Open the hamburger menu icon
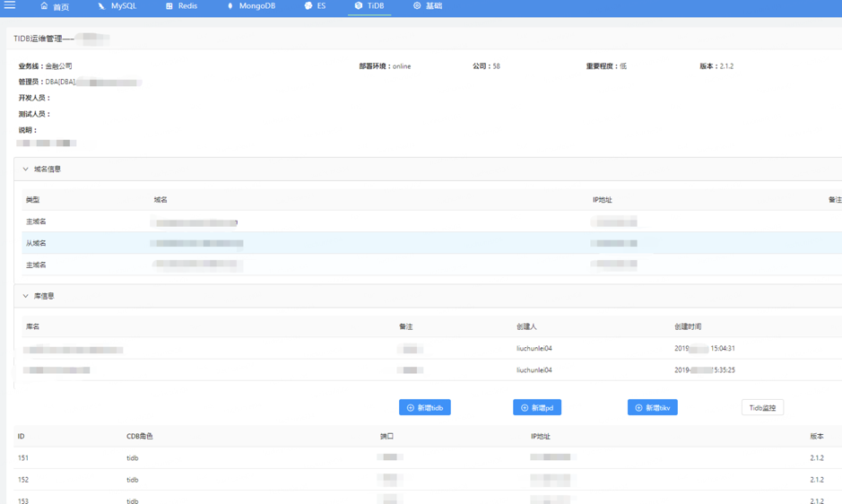This screenshot has width=842, height=504. pyautogui.click(x=10, y=5)
